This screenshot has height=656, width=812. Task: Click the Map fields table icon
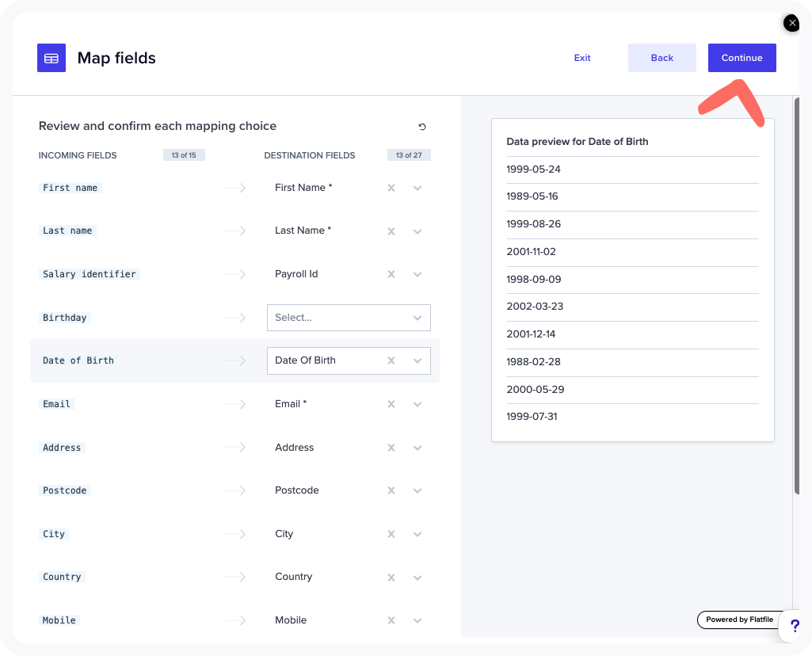click(x=51, y=58)
